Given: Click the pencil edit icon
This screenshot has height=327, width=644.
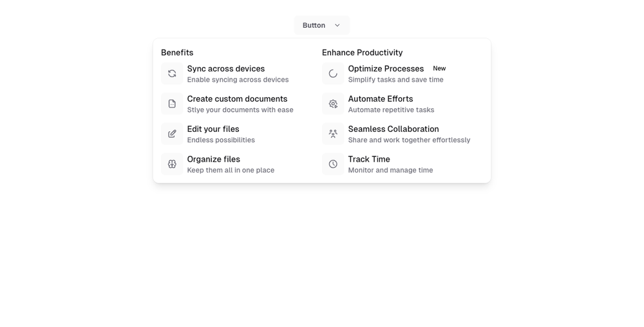Looking at the screenshot, I should [172, 134].
